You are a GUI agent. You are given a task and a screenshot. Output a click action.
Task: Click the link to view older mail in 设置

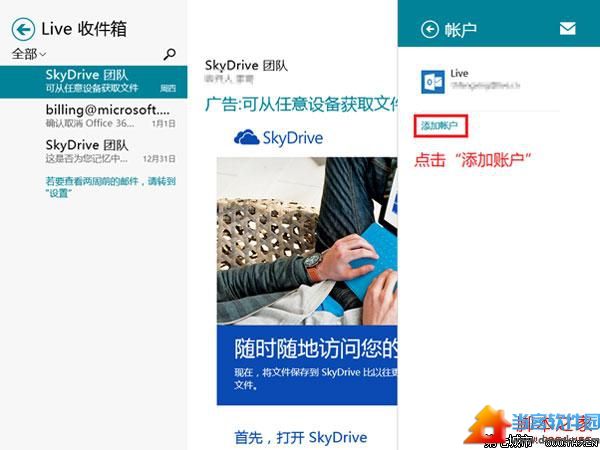coord(111,187)
